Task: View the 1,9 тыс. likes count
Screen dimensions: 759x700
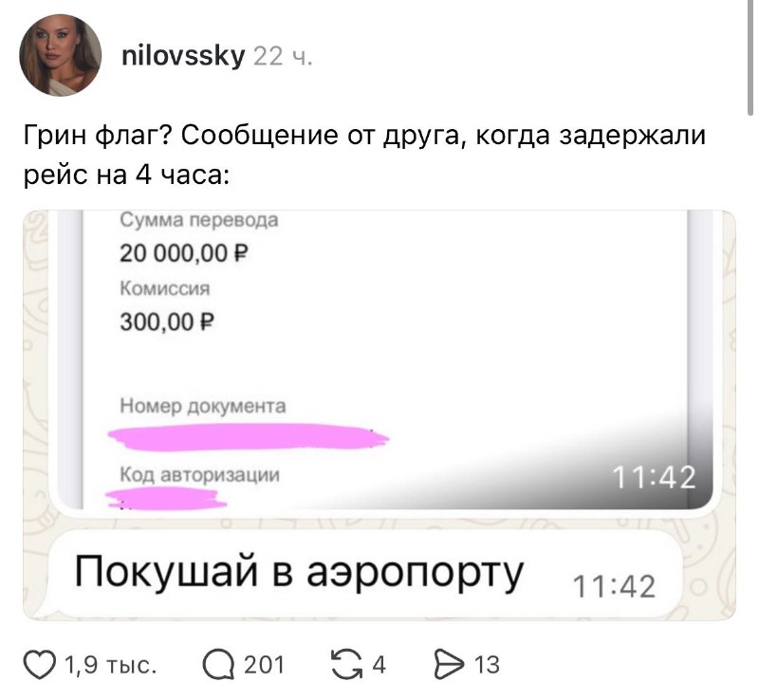Action: point(111,665)
